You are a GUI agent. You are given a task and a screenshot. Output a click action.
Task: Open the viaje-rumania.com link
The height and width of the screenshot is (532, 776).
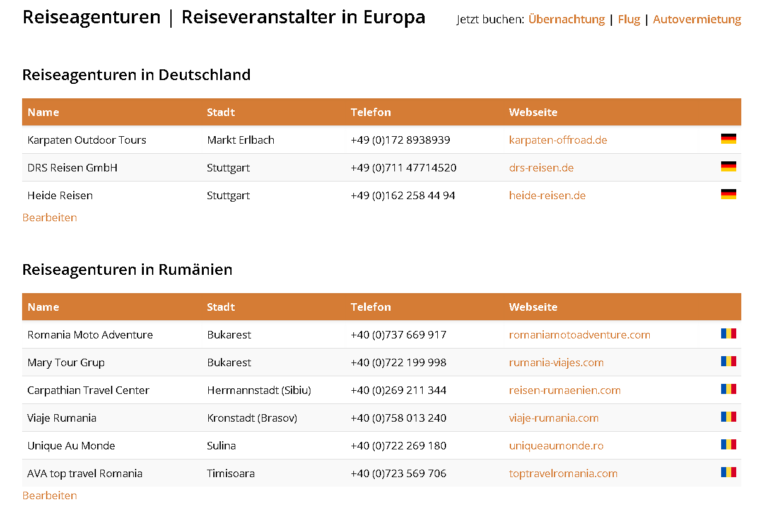553,418
